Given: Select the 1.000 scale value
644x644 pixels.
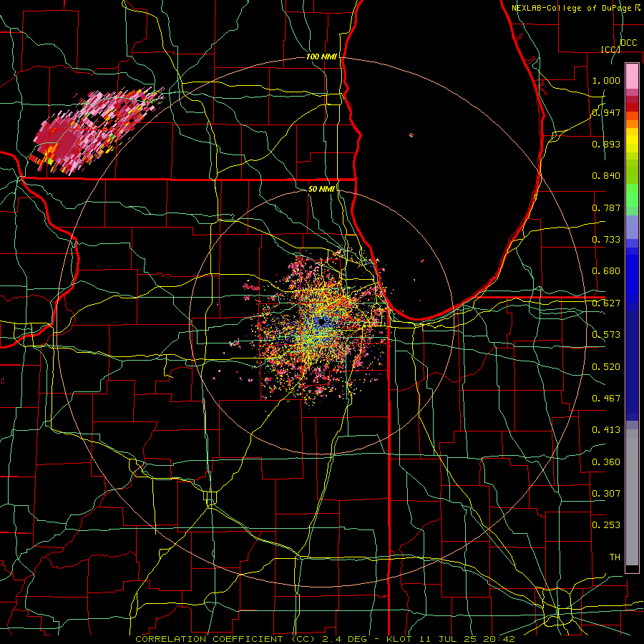Looking at the screenshot, I should pyautogui.click(x=606, y=80).
